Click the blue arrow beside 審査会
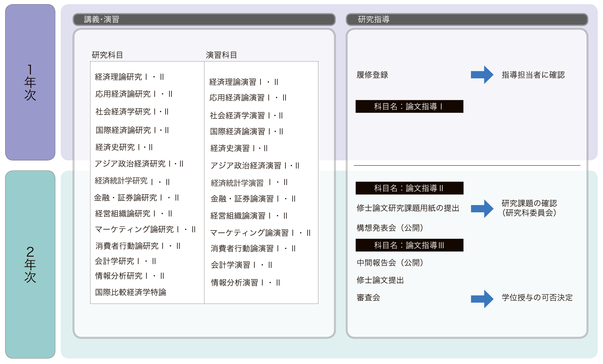This screenshot has width=603, height=364. point(482,299)
